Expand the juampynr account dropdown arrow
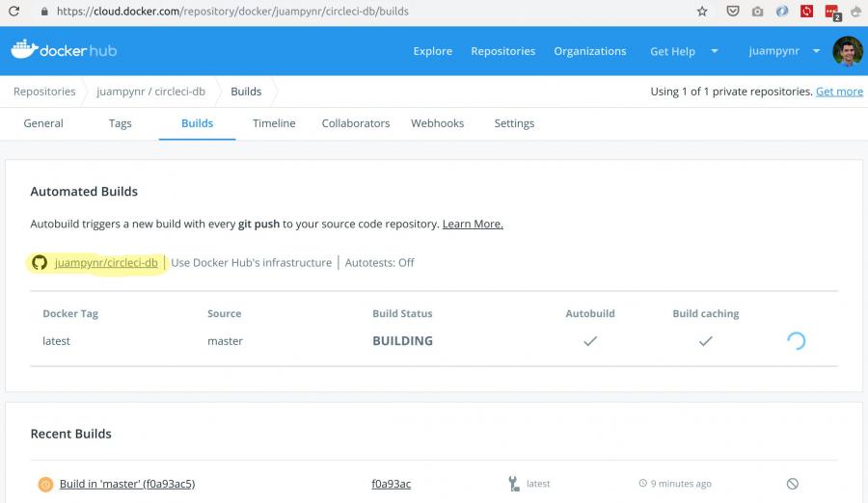Image resolution: width=868 pixels, height=503 pixels. tap(816, 51)
